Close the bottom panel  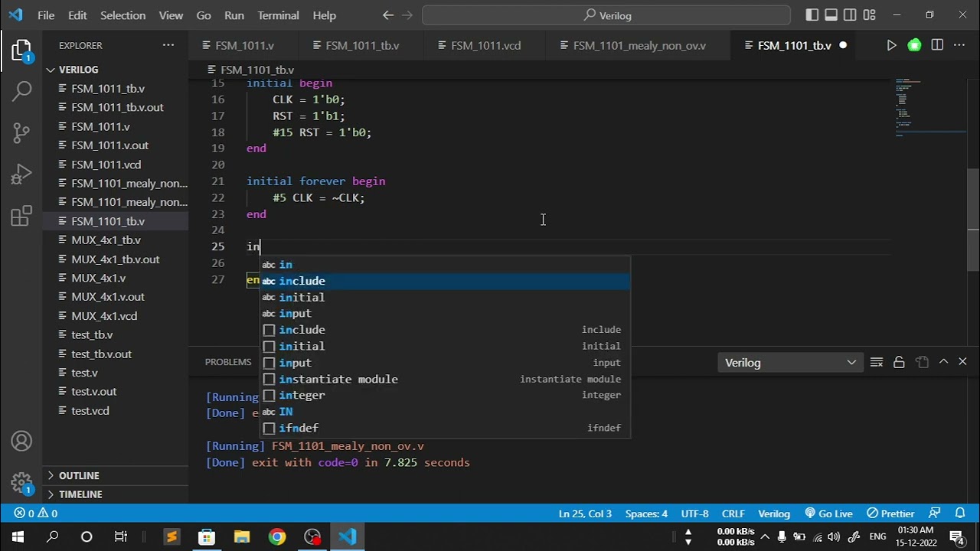coord(962,362)
